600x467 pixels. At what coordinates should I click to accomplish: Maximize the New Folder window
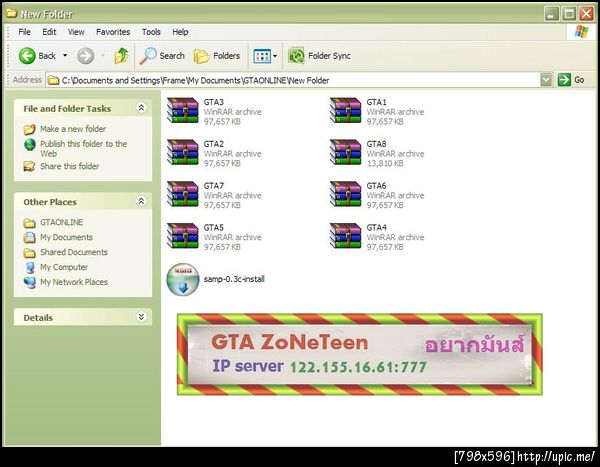pyautogui.click(x=569, y=14)
